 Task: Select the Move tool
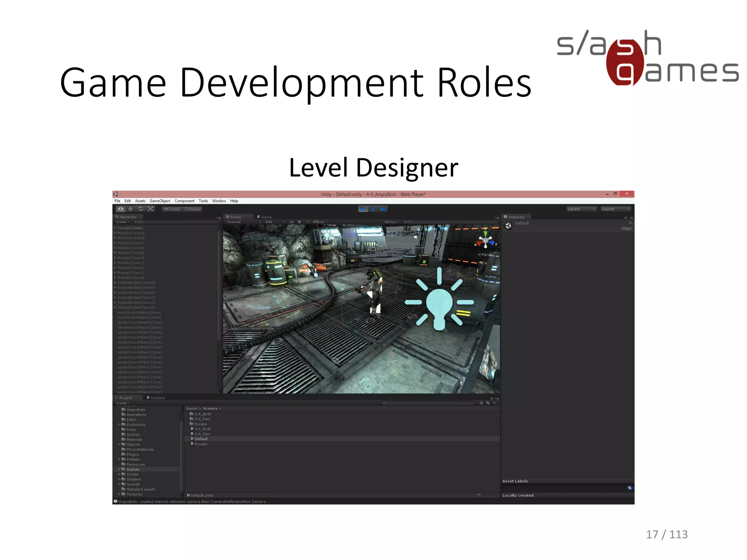coord(131,209)
